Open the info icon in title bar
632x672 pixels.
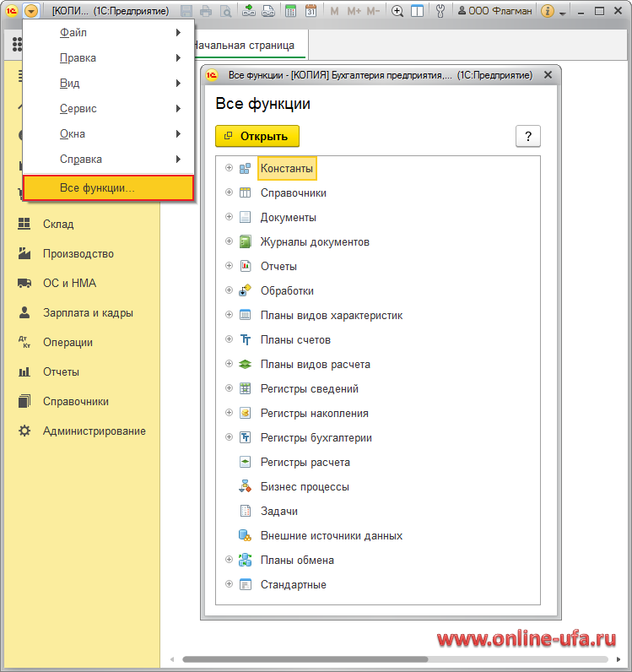tap(548, 11)
